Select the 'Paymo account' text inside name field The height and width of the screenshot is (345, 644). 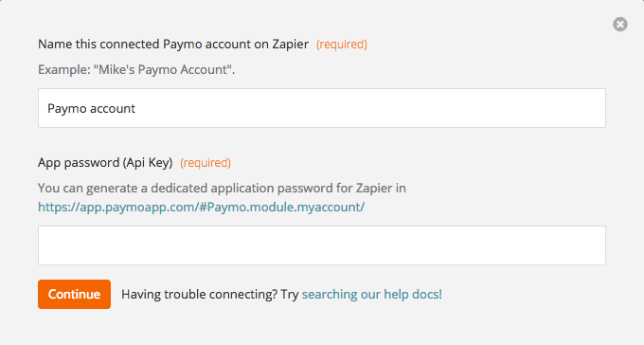91,109
